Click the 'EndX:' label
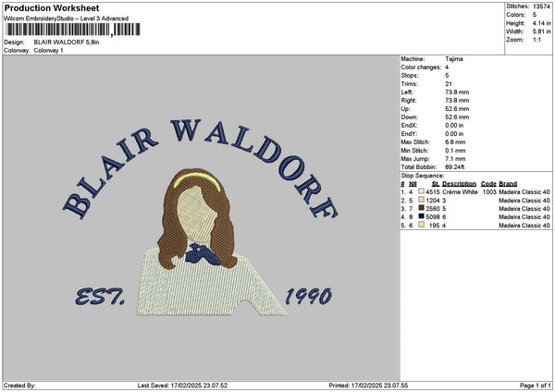The width and height of the screenshot is (555, 392). click(x=409, y=126)
